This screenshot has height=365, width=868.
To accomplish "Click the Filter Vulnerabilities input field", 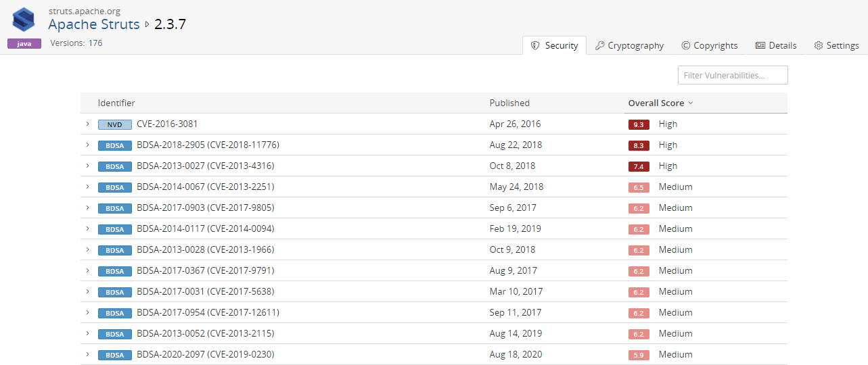I will coord(733,75).
